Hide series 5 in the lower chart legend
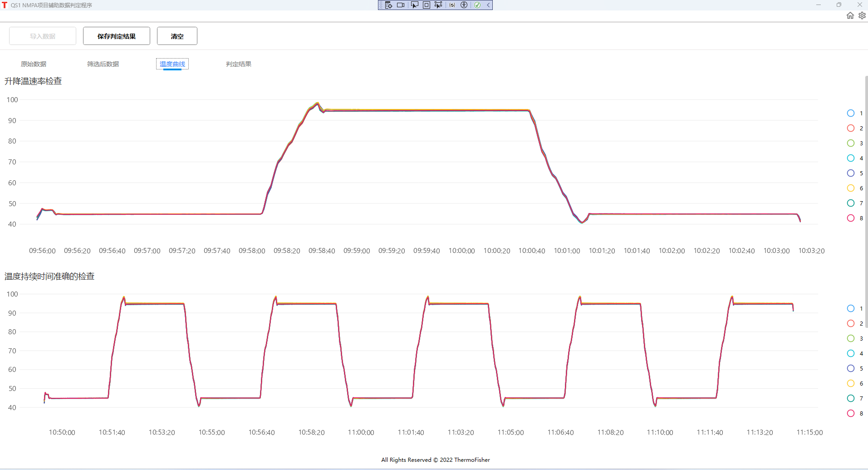 tap(855, 368)
